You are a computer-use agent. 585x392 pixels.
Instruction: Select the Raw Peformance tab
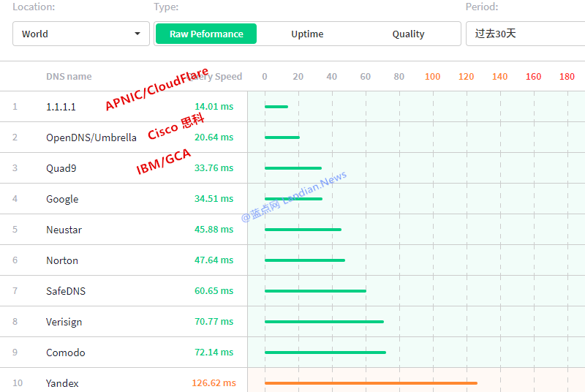point(206,34)
